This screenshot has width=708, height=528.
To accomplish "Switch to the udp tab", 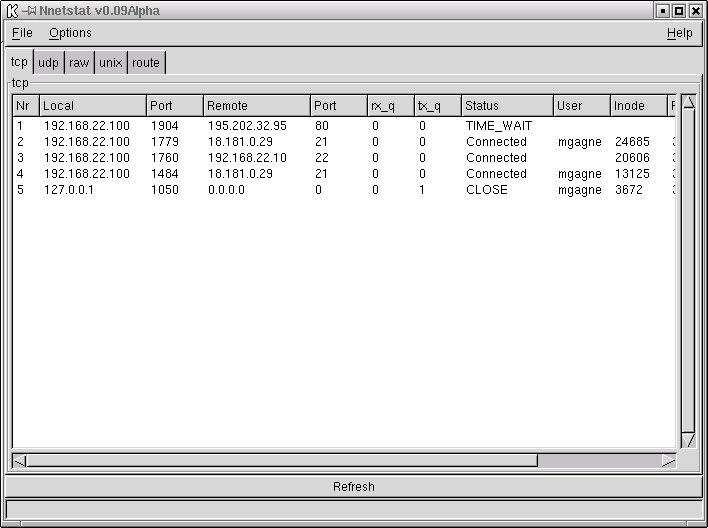I will point(49,63).
